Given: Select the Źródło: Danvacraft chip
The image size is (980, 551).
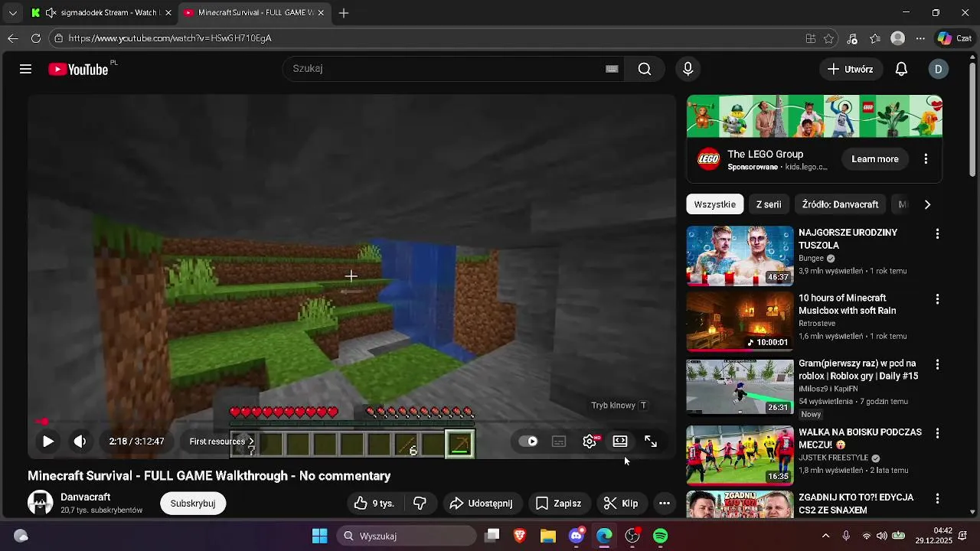Looking at the screenshot, I should tap(840, 204).
